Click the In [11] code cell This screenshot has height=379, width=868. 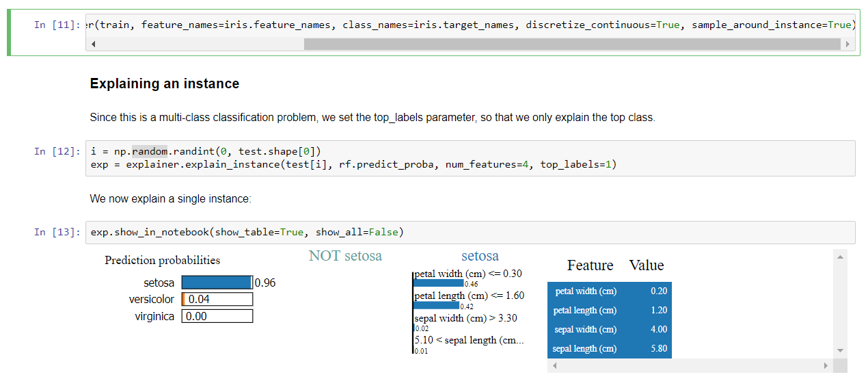pos(470,32)
